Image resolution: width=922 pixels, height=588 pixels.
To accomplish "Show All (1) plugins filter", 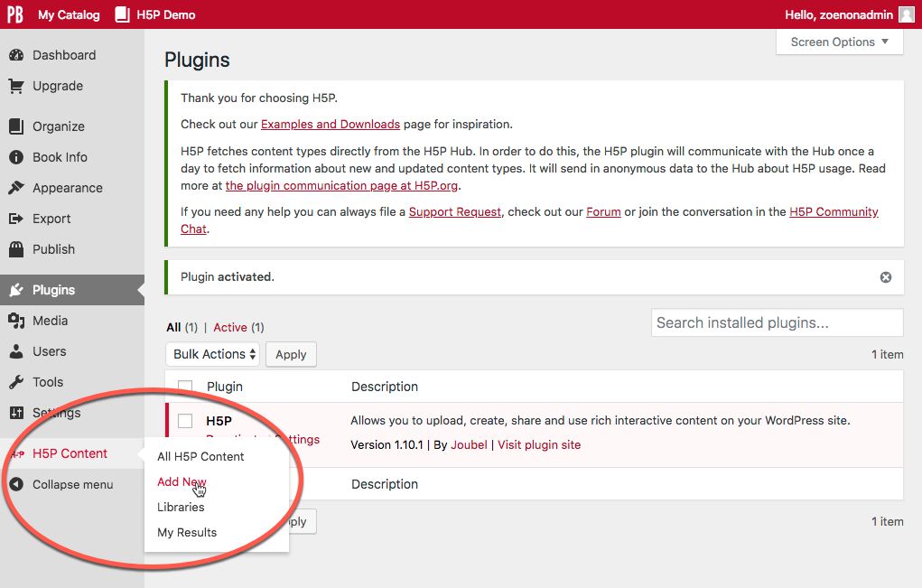I will click(182, 328).
